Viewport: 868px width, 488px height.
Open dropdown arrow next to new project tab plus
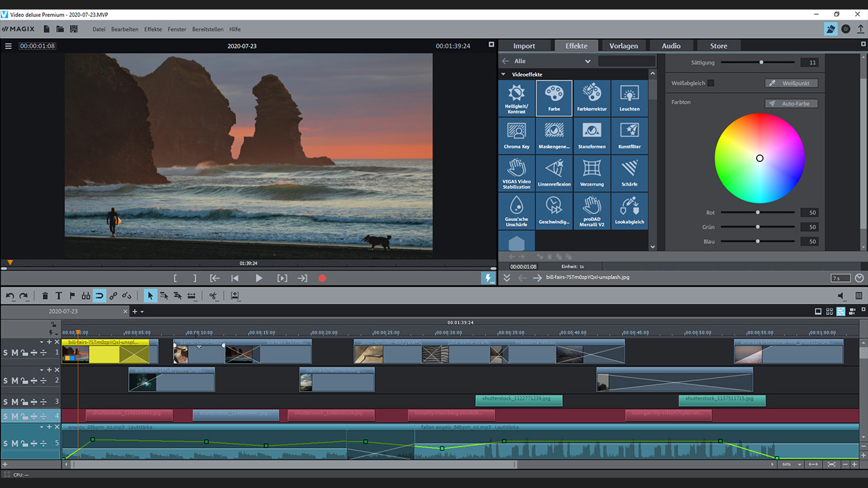click(142, 312)
